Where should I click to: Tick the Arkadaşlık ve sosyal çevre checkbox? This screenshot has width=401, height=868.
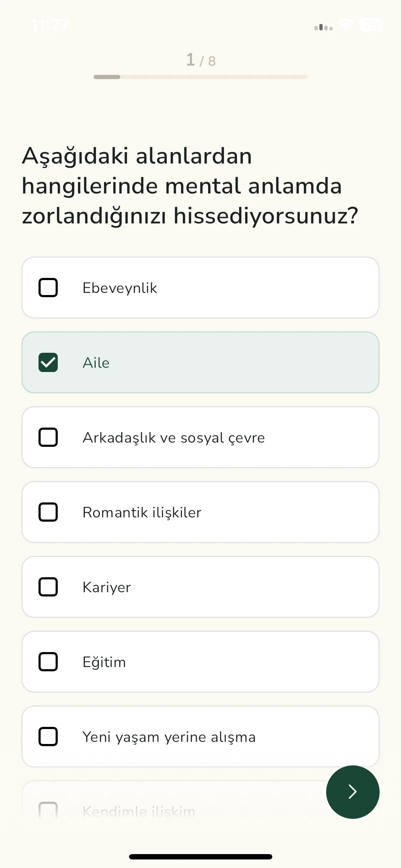pyautogui.click(x=48, y=437)
